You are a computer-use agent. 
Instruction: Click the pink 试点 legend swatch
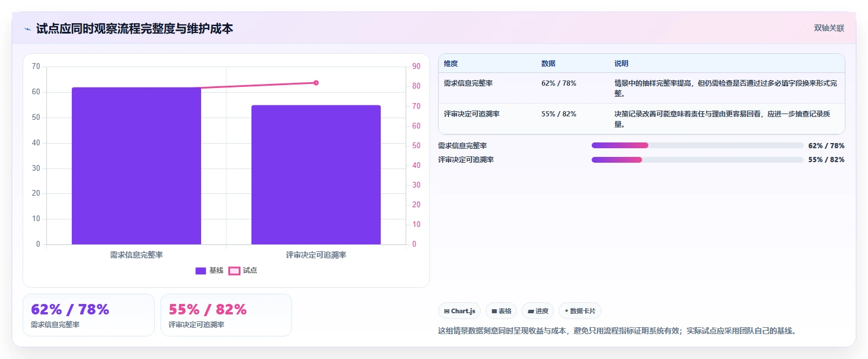(x=234, y=270)
